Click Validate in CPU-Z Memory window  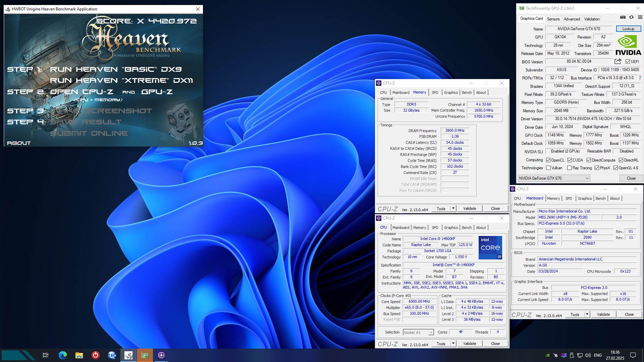click(x=470, y=208)
